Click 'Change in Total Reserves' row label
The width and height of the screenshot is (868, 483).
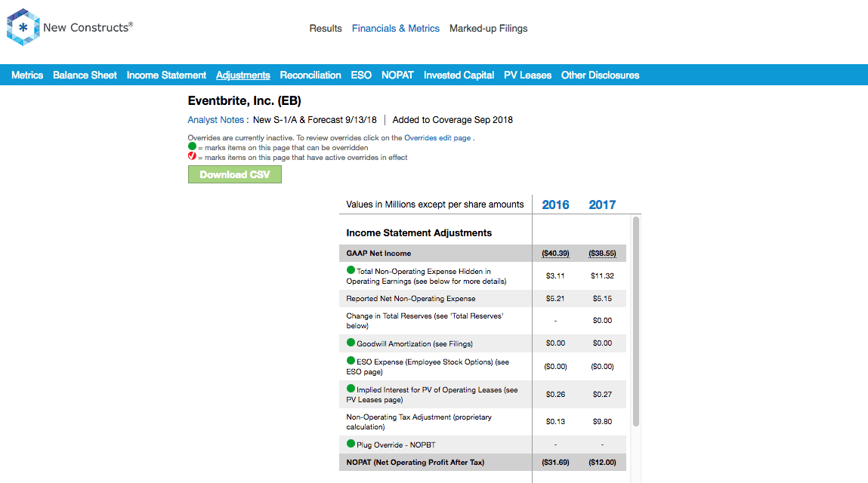point(425,320)
